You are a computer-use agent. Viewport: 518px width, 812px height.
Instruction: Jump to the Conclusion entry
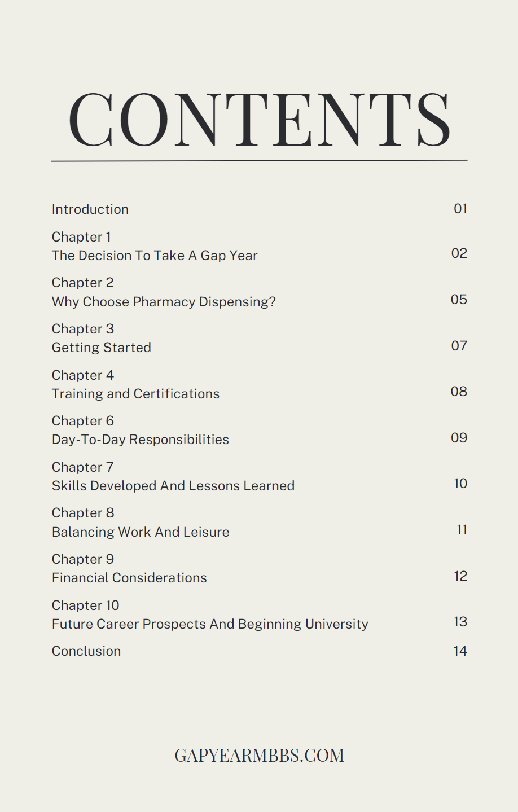tap(86, 651)
